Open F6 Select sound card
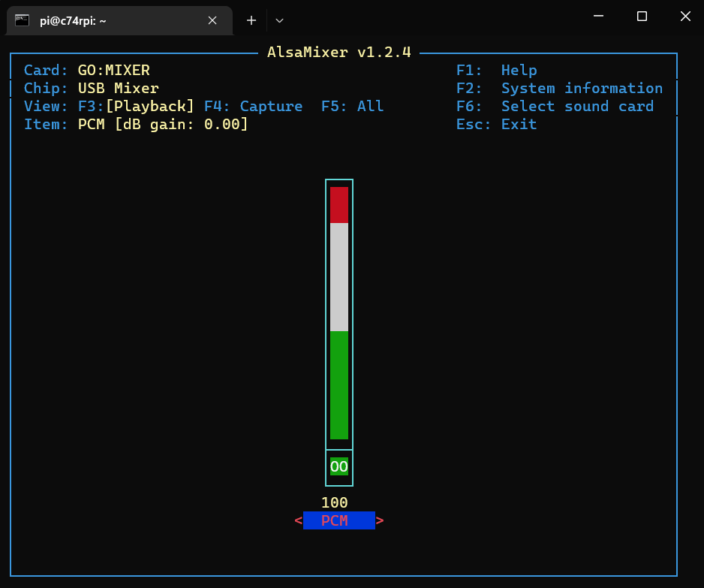This screenshot has height=588, width=704. click(x=555, y=106)
